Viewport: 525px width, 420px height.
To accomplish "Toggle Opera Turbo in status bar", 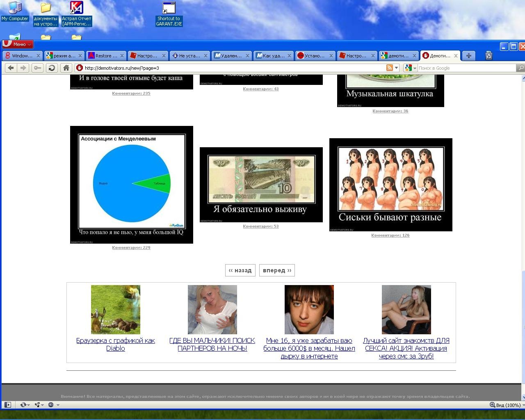I will coord(51,405).
